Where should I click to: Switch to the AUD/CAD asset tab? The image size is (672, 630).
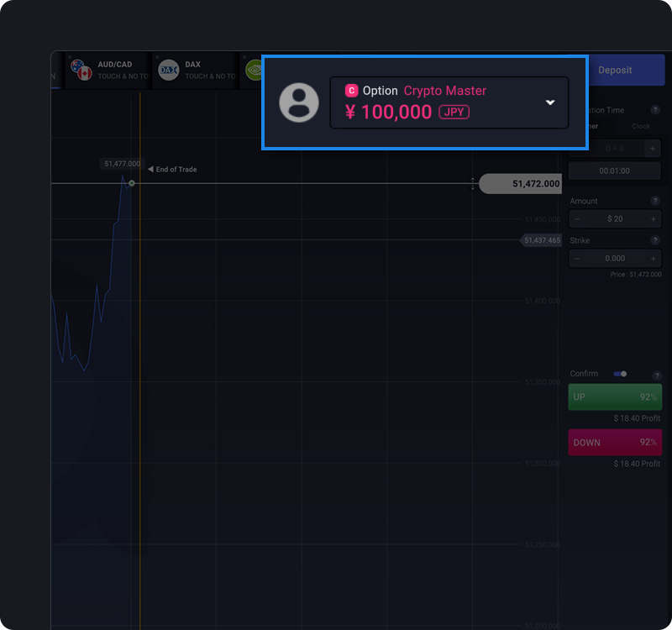click(109, 71)
